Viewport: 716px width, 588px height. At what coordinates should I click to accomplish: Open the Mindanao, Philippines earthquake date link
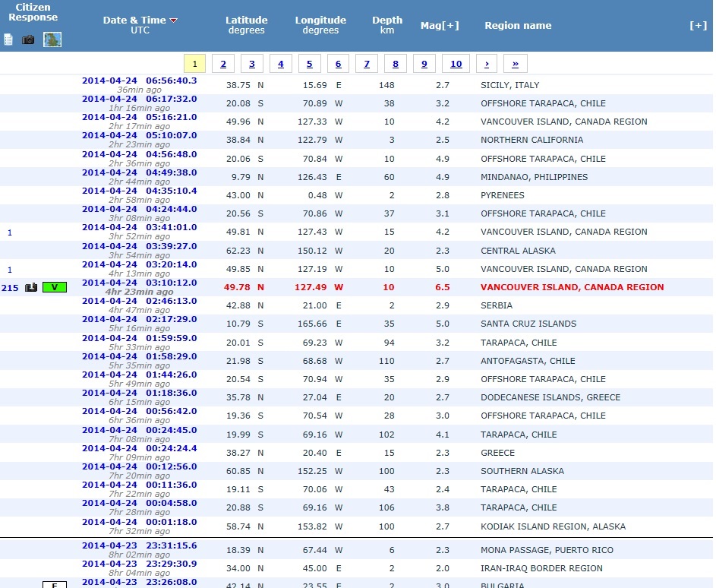point(139,172)
